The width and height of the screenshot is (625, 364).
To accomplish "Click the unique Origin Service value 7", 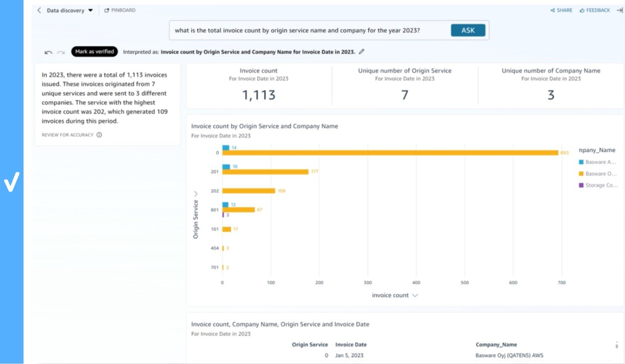I will [x=405, y=95].
